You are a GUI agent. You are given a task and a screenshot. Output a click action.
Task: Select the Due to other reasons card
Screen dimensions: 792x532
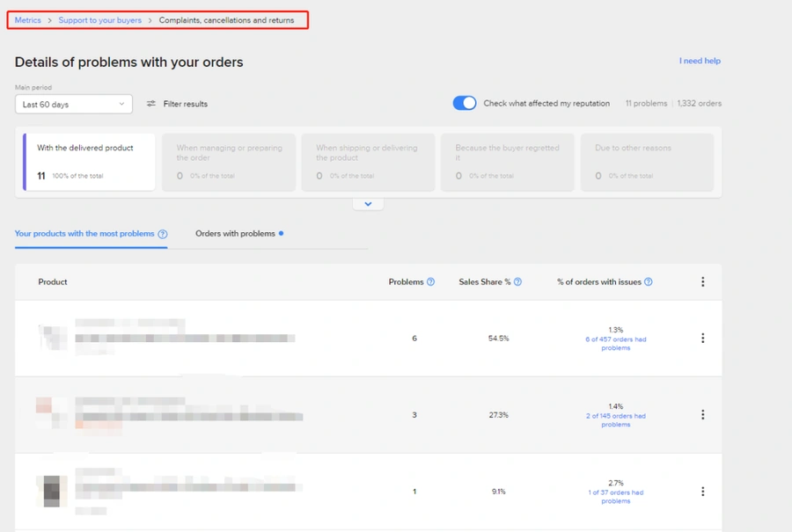(x=647, y=162)
